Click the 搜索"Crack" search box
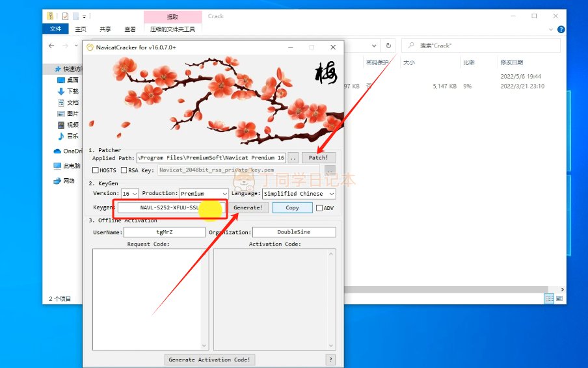 pyautogui.click(x=481, y=46)
